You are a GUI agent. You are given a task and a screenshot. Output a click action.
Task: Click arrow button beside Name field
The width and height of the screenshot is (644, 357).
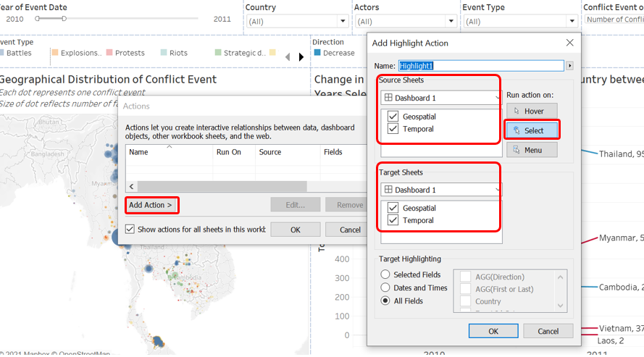[x=570, y=66]
